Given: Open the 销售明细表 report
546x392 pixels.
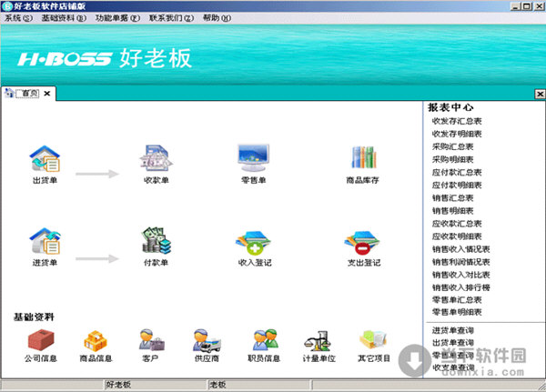Looking at the screenshot, I should pos(452,211).
